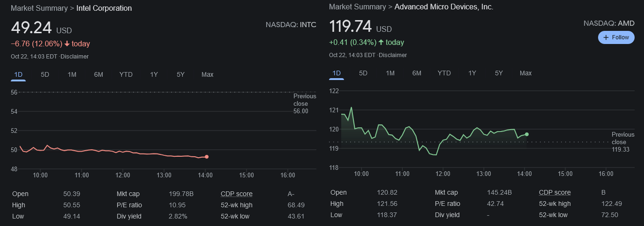Click AMD price 119.74
644x226 pixels.
351,26
